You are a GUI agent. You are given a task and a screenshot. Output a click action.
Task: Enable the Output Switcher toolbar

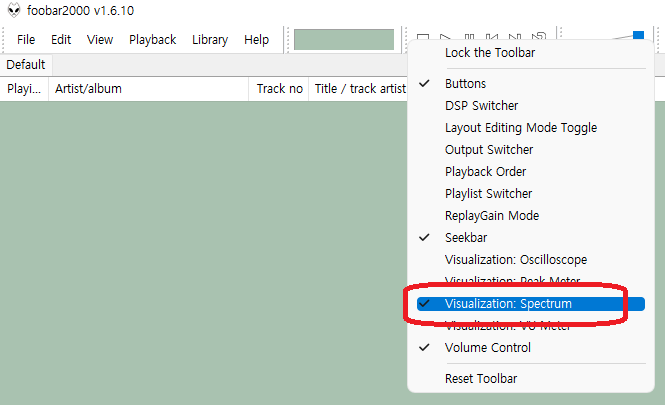tap(531, 150)
